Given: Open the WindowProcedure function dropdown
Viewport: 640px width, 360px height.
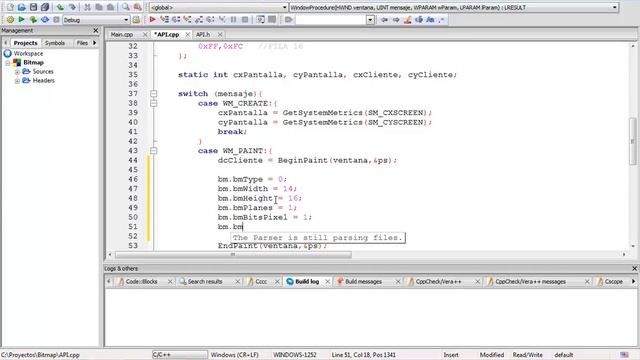Looking at the screenshot, I should pos(614,7).
